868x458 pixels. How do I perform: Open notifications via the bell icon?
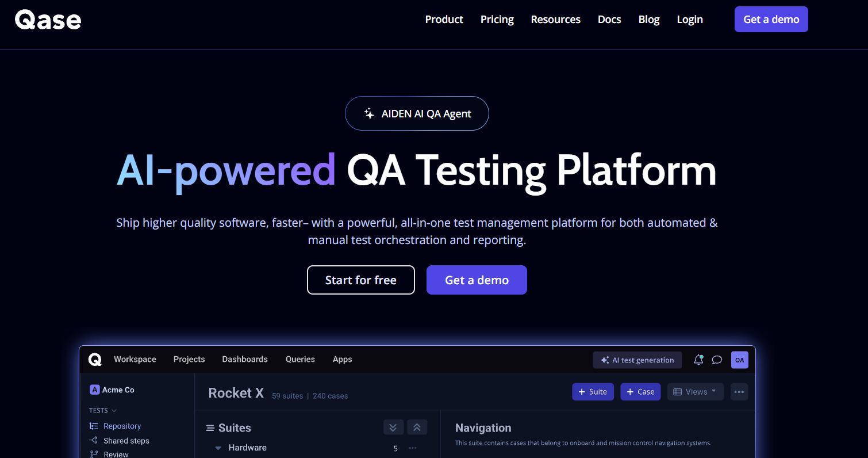(x=698, y=360)
